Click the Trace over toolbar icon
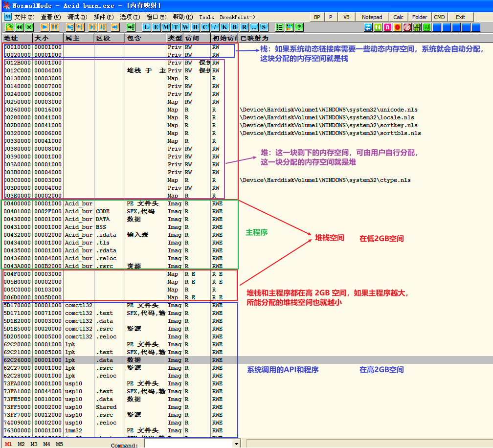Screen dimensions: 493x448 pos(102,27)
